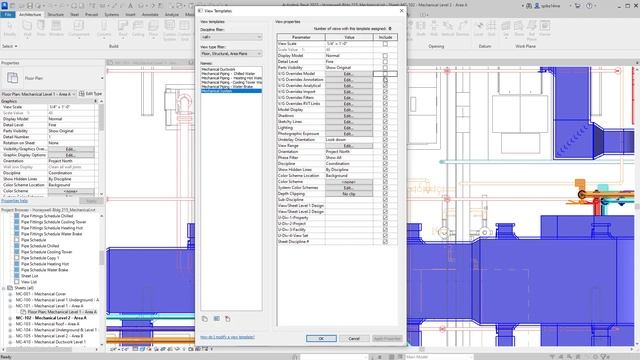Select 'Pipe Schedule Copy 1' in Project Browser
The height and width of the screenshot is (360, 640).
(40, 258)
